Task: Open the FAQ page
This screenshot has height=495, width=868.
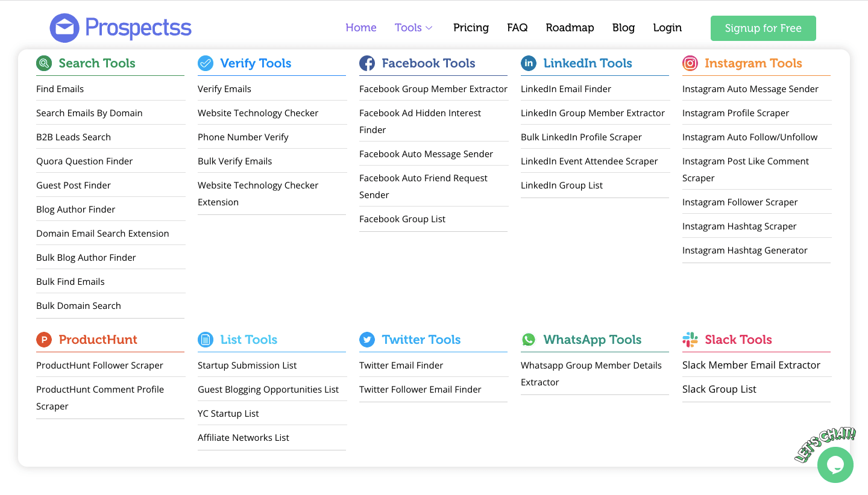Action: [x=517, y=28]
